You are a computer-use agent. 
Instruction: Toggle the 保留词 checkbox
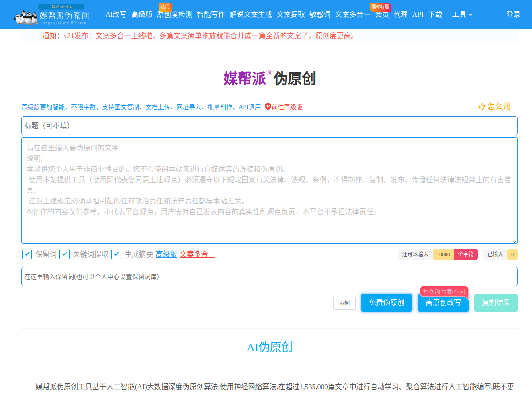[27, 254]
